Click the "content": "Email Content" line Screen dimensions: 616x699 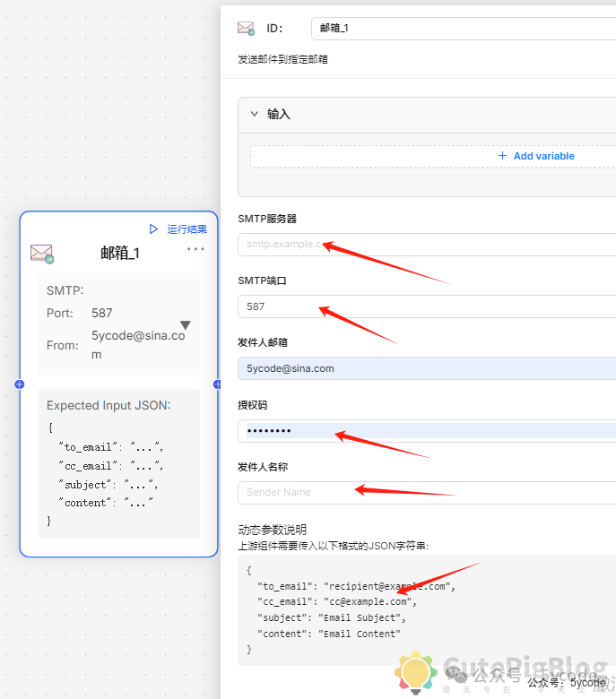click(329, 634)
